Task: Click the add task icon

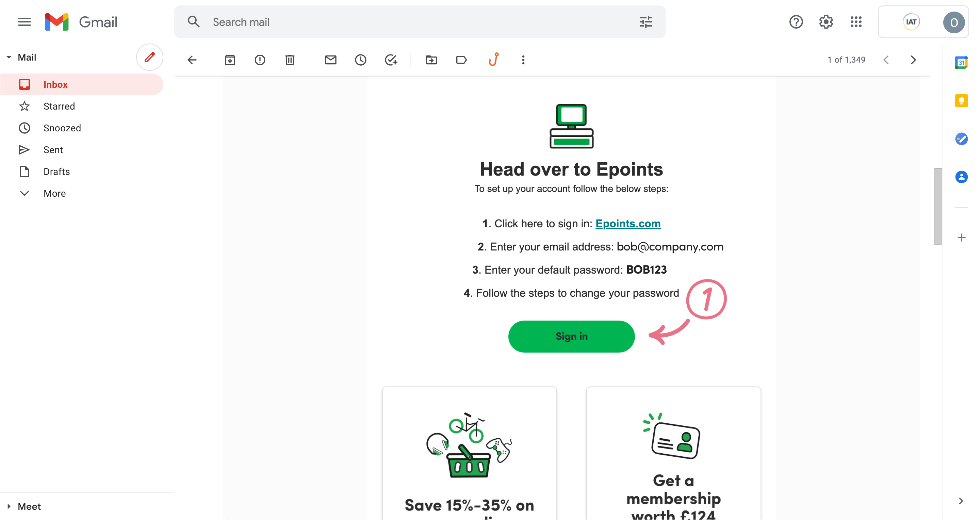Action: point(390,60)
